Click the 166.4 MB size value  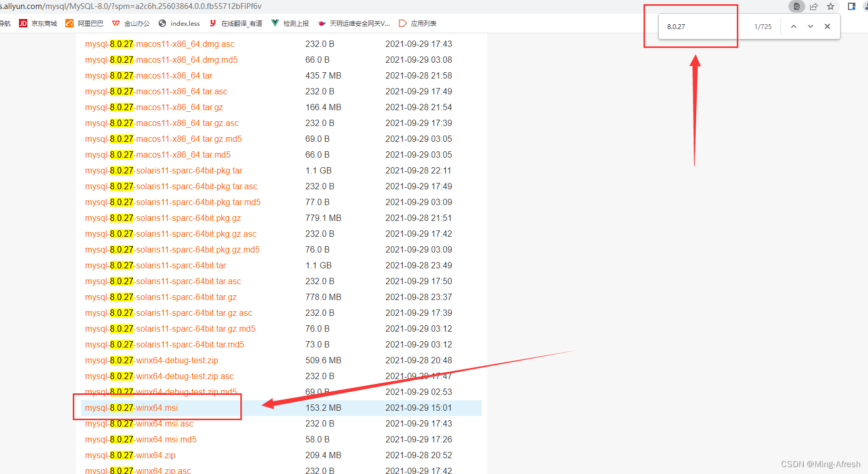(x=323, y=107)
